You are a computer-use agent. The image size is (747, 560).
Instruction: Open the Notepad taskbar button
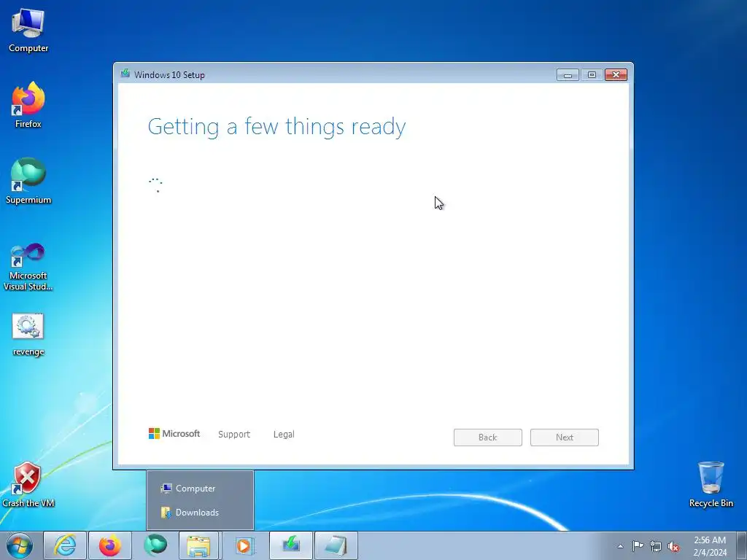[x=336, y=545]
